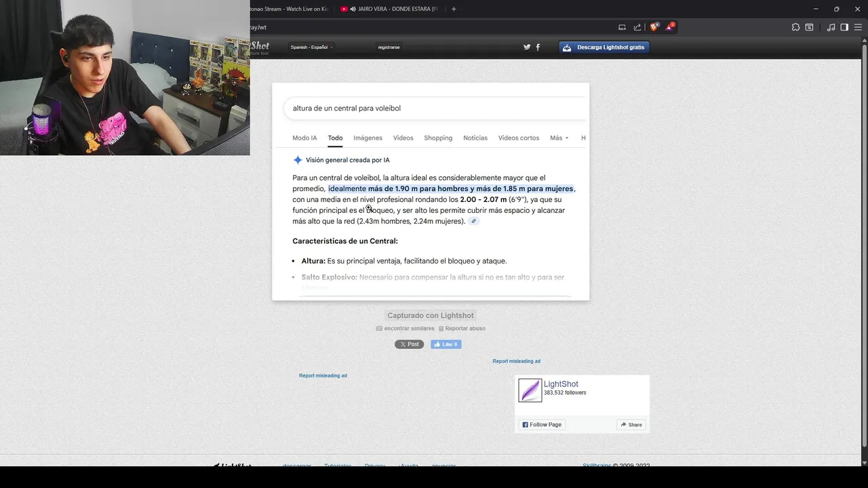Click the share page icon in address bar
The image size is (868, 488).
click(637, 27)
